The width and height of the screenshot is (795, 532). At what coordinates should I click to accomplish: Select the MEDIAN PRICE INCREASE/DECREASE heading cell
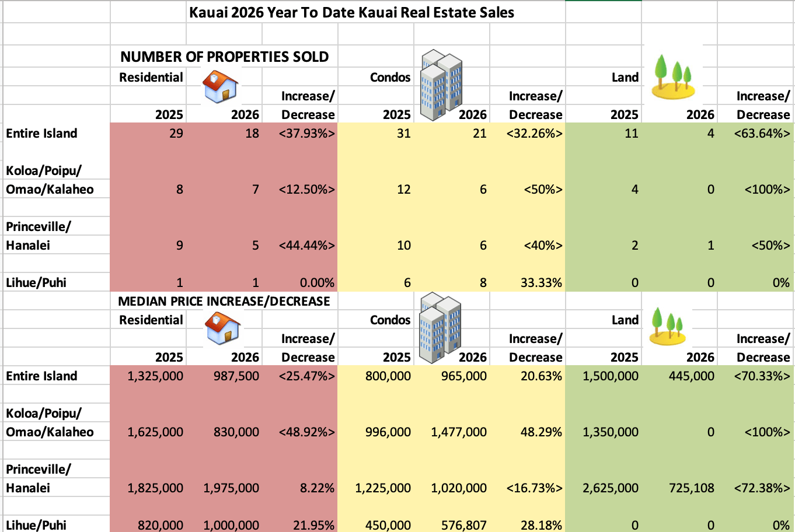click(224, 301)
